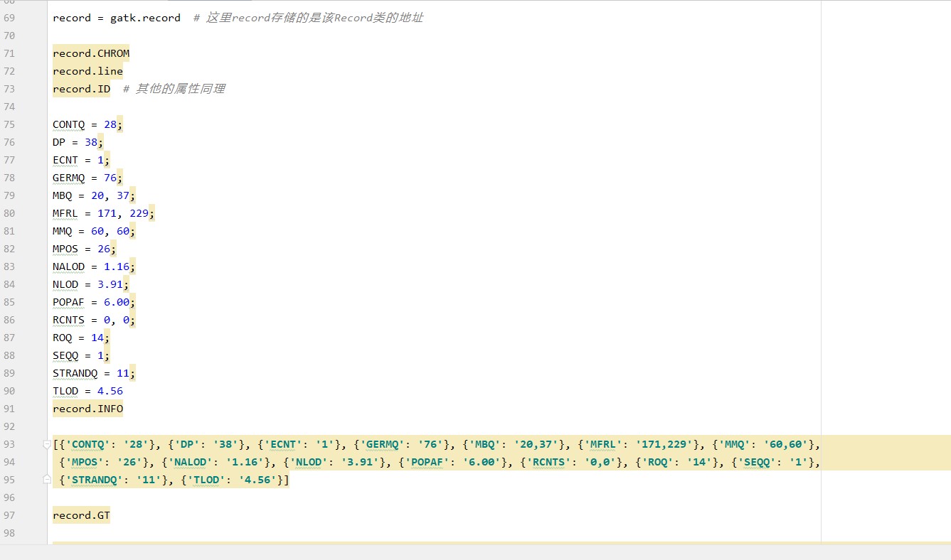The width and height of the screenshot is (951, 560).
Task: Click the fold end marker at line 95
Action: 48,480
